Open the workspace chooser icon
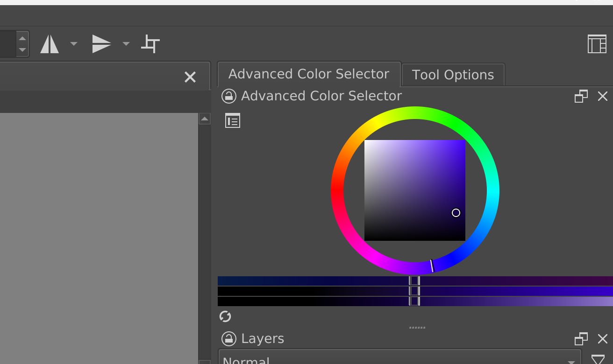Screen dimensions: 613x364 coord(597,44)
